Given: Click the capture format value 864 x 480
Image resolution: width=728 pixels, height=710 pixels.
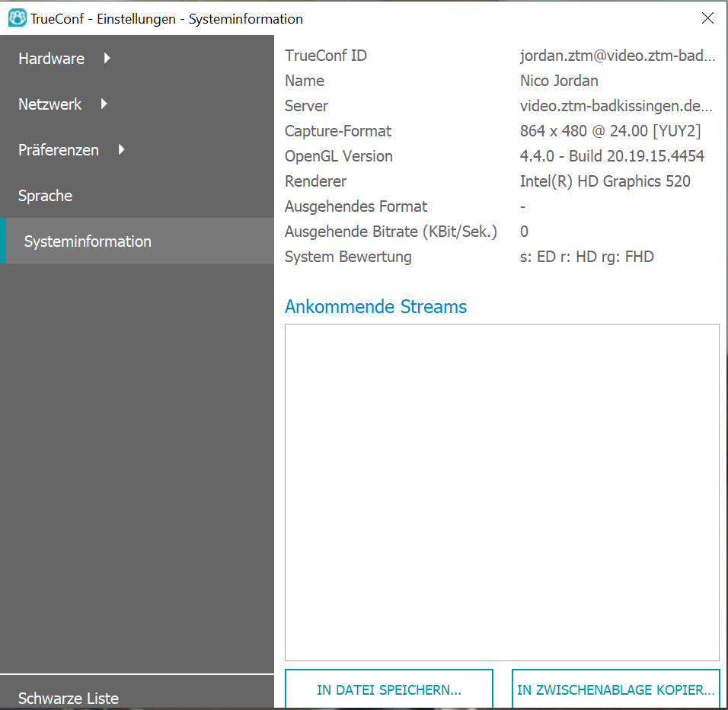Looking at the screenshot, I should pos(611,131).
